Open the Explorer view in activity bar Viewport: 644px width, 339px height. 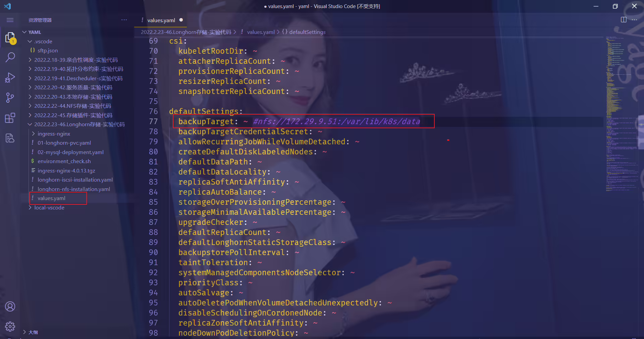(x=10, y=38)
